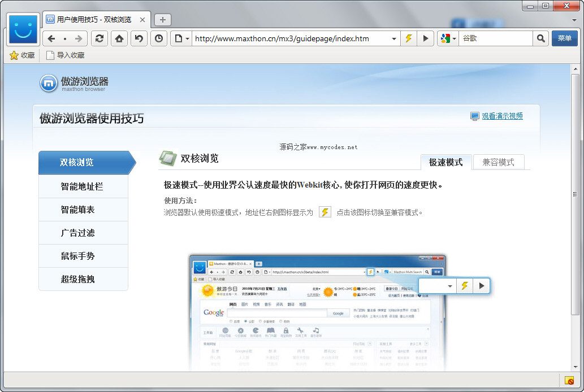584x392 pixels.
Task: Select 广告过滤 in the sidebar
Action: pos(84,233)
